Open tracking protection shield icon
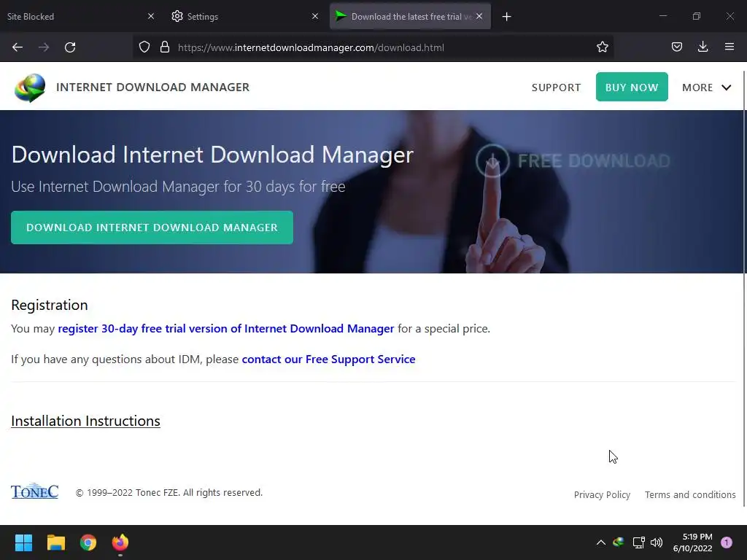The image size is (747, 560). [144, 47]
